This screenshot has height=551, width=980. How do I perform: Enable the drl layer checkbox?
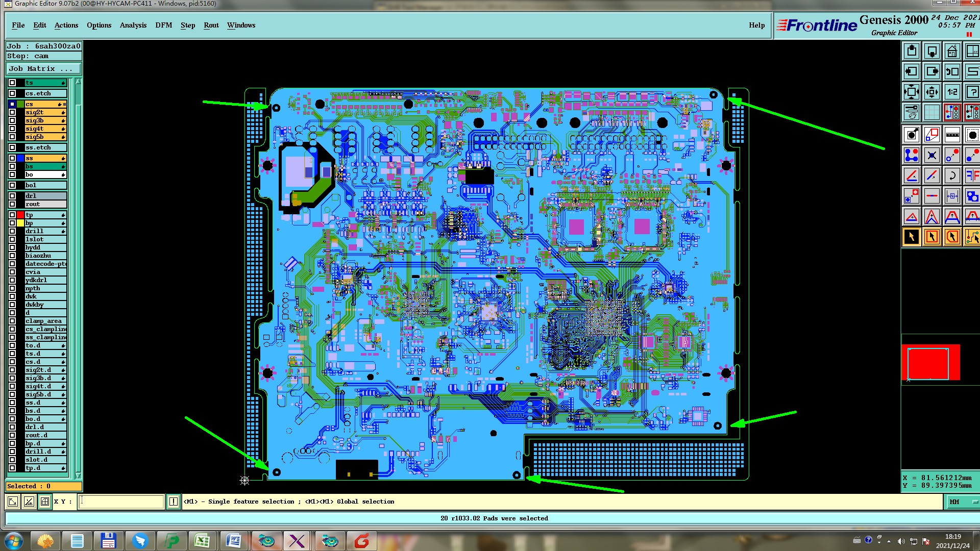click(12, 196)
